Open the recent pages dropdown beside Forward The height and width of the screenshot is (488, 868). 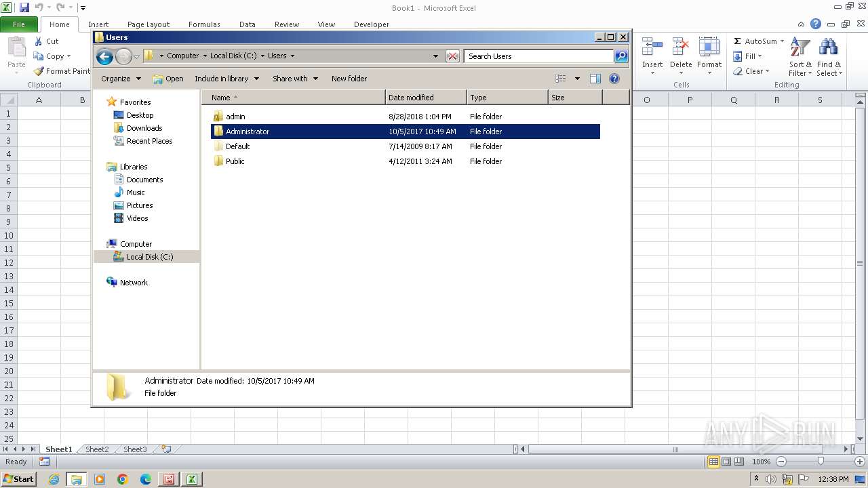[x=136, y=56]
